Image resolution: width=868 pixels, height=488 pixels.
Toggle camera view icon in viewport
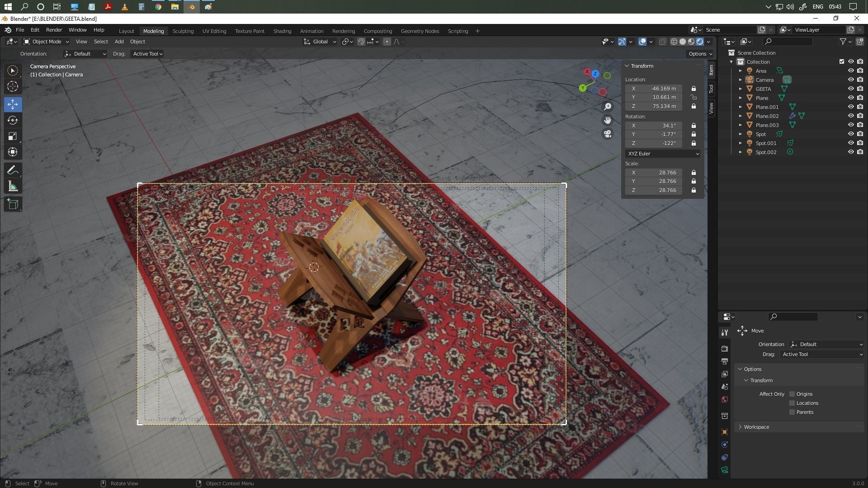[x=608, y=134]
